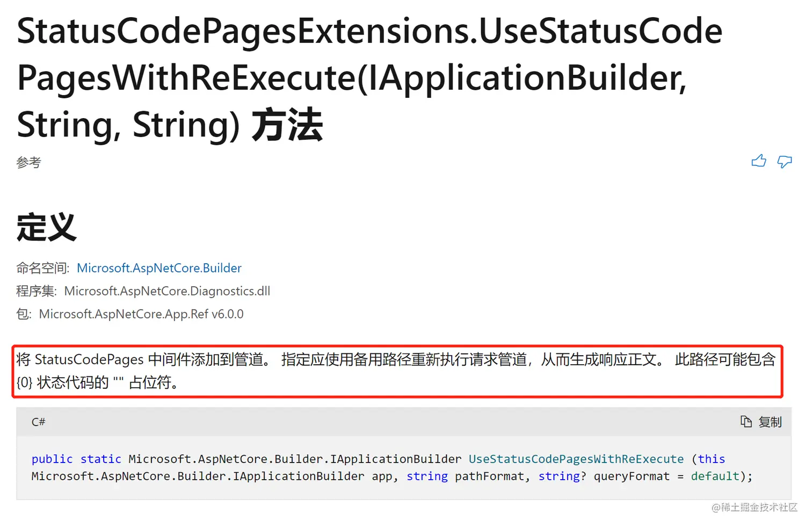Viewport: 812px width, 527px height.
Task: Click the thumbs-up feedback icon
Action: pos(759,161)
